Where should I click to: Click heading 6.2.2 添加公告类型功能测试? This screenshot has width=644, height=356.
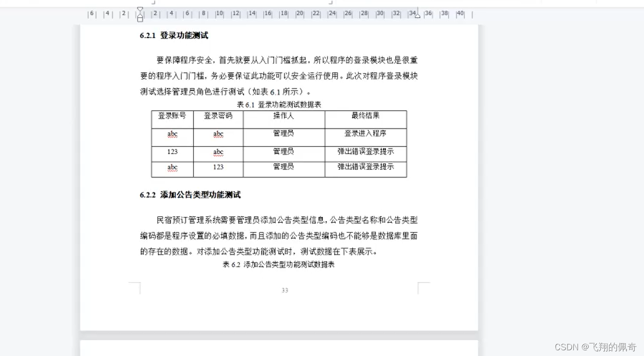pyautogui.click(x=190, y=195)
